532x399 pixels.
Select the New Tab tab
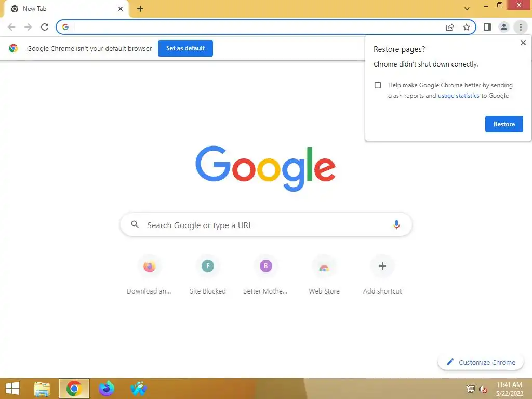tap(66, 9)
